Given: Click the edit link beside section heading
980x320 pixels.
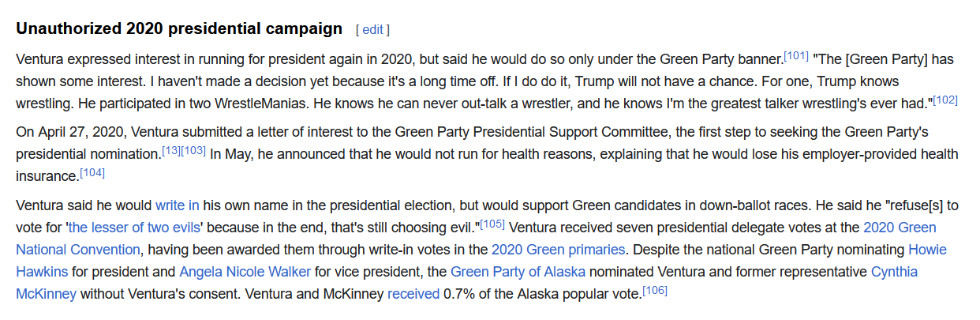Looking at the screenshot, I should (372, 29).
